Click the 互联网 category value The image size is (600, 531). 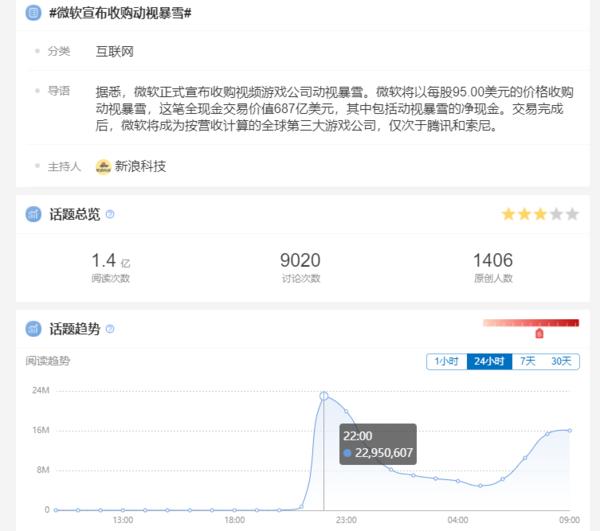pos(114,52)
